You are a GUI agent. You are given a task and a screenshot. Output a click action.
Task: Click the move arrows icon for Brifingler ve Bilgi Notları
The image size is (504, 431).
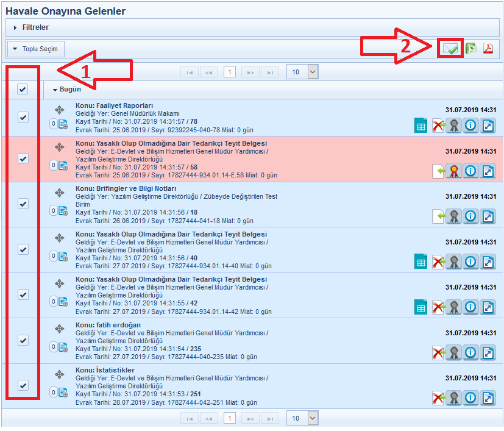pyautogui.click(x=59, y=193)
